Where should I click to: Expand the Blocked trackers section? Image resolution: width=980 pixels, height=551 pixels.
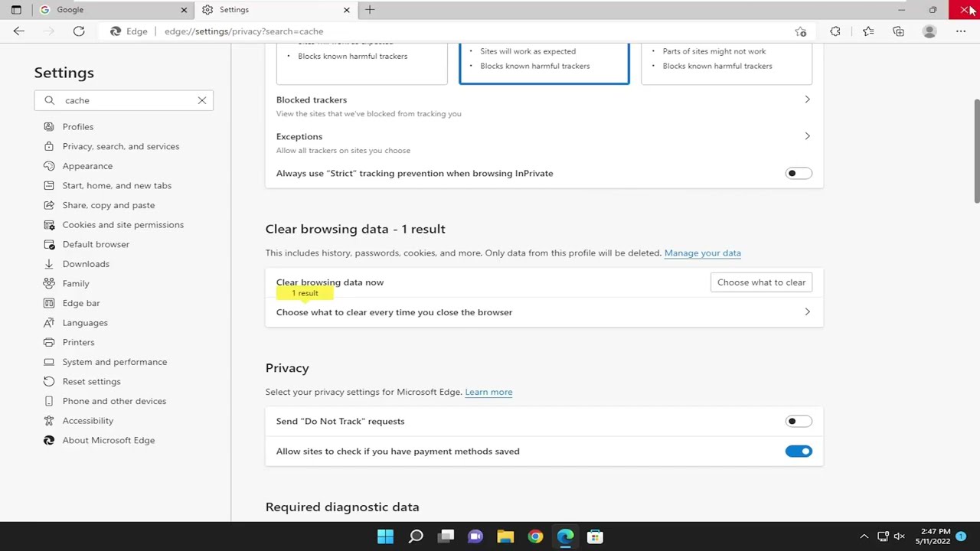(x=544, y=106)
